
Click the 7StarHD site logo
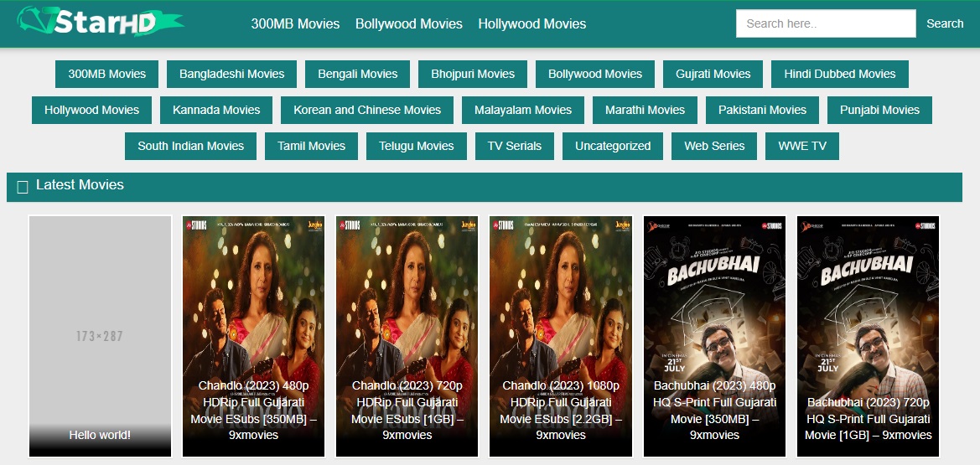100,22
